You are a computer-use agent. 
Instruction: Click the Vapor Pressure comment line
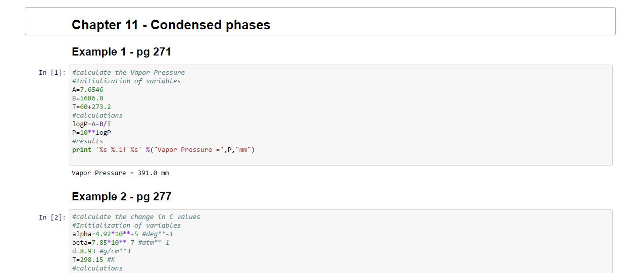point(128,72)
